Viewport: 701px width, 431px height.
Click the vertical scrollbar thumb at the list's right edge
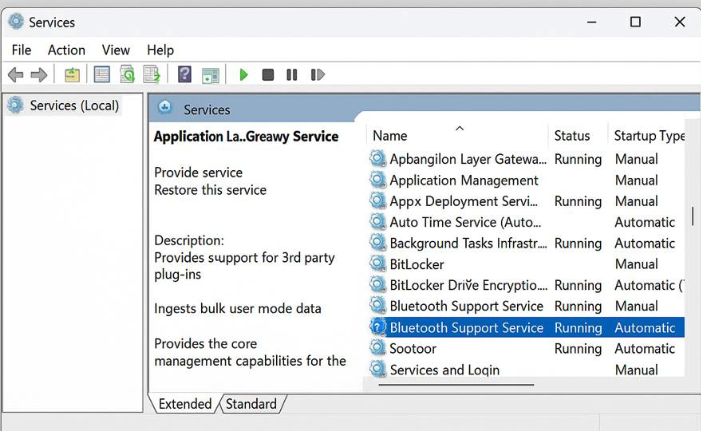tap(693, 216)
